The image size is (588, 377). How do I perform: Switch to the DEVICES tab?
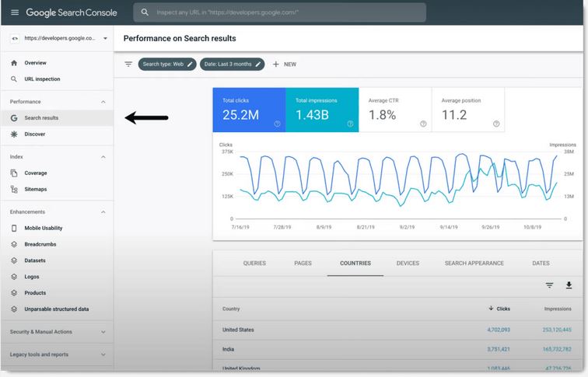(408, 264)
